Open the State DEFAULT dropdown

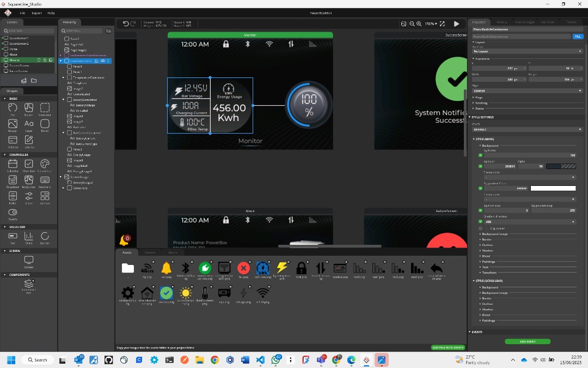528,130
